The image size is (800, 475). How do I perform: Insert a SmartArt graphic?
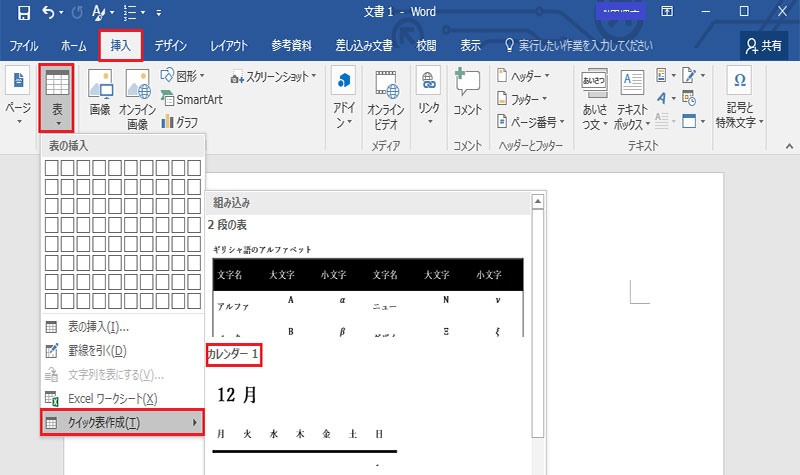click(194, 100)
